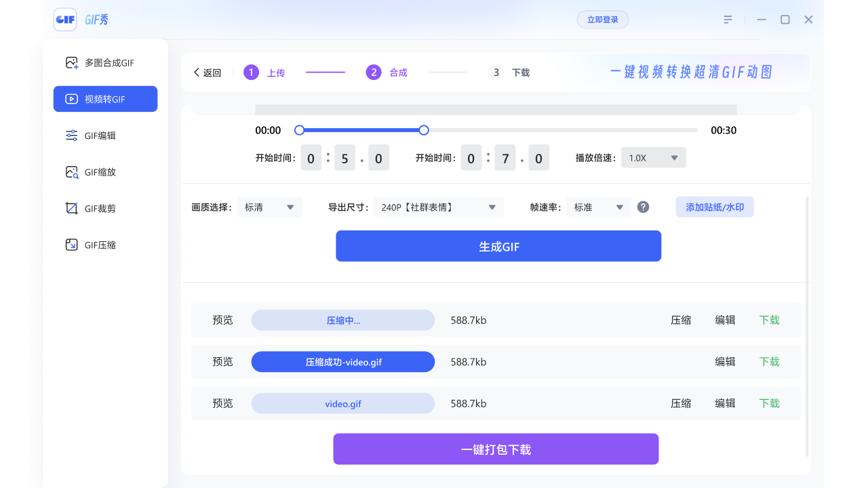Click the GIF秀 logo icon
This screenshot has height=488, width=868.
65,19
